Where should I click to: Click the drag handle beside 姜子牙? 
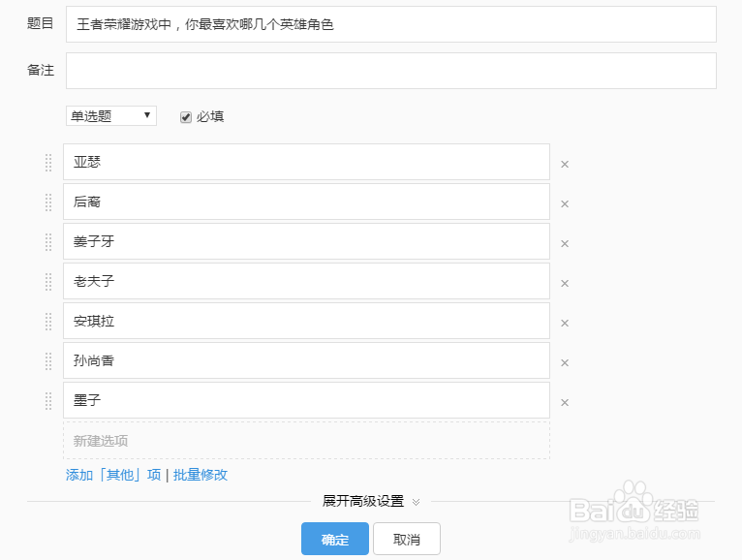click(48, 242)
